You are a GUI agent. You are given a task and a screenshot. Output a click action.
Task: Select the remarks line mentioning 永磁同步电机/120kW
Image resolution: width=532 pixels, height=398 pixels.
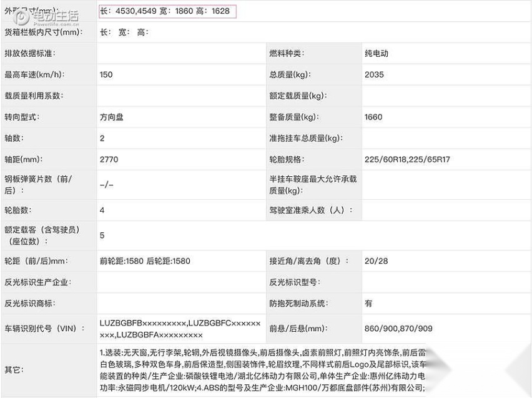pyautogui.click(x=262, y=387)
